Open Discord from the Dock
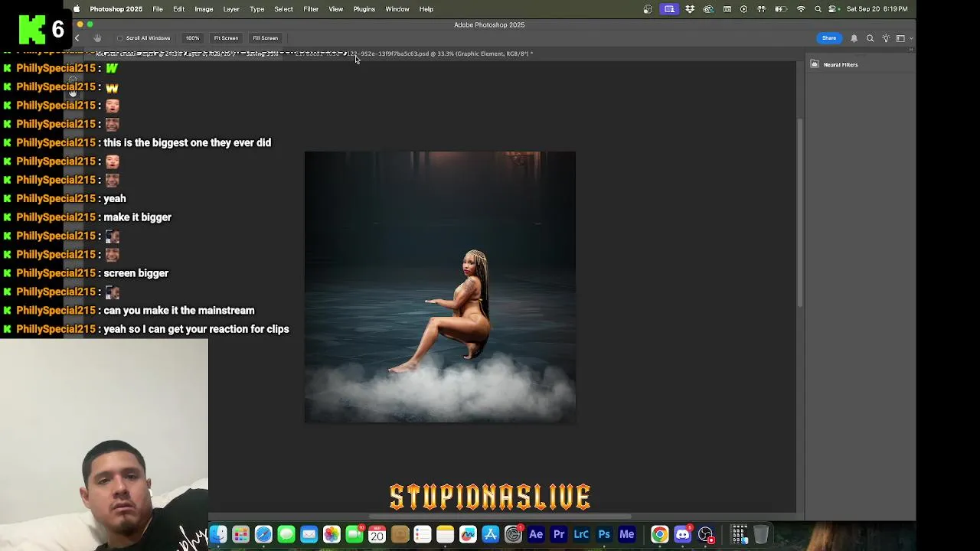The image size is (980, 551). 682,534
